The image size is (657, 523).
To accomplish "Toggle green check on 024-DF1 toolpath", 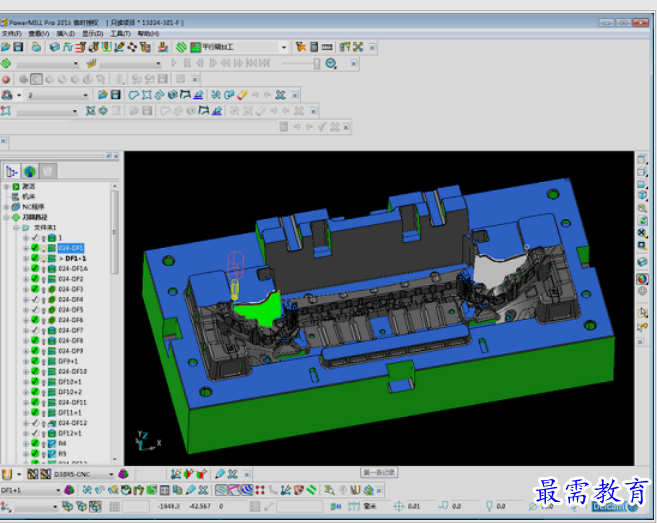I will [35, 248].
